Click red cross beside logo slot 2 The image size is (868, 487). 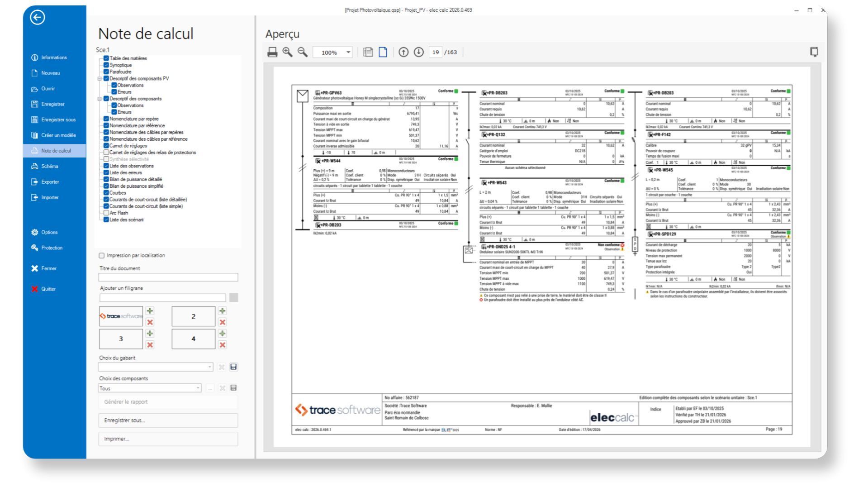223,322
